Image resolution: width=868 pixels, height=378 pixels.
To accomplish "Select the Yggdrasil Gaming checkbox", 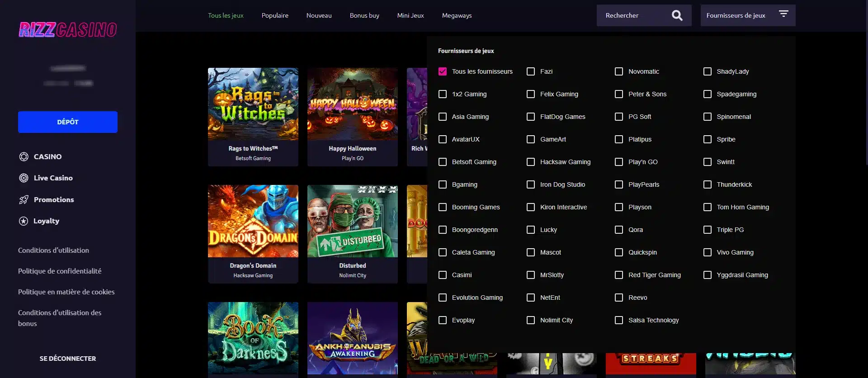I will pos(708,275).
